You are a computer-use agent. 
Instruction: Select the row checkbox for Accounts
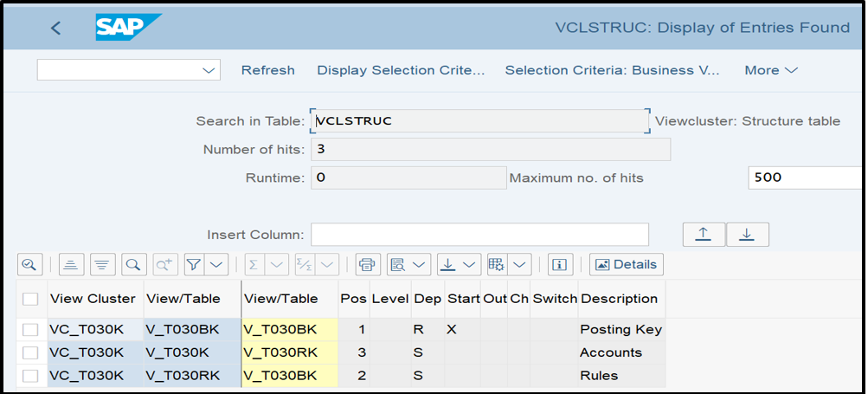click(30, 353)
